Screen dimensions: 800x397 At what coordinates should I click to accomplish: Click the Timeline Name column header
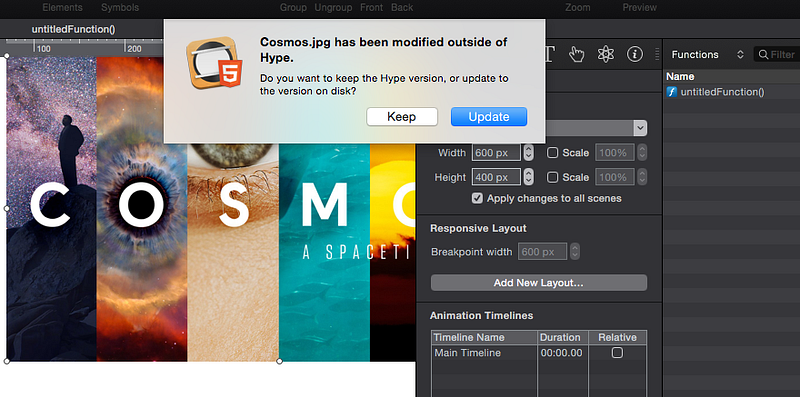484,337
